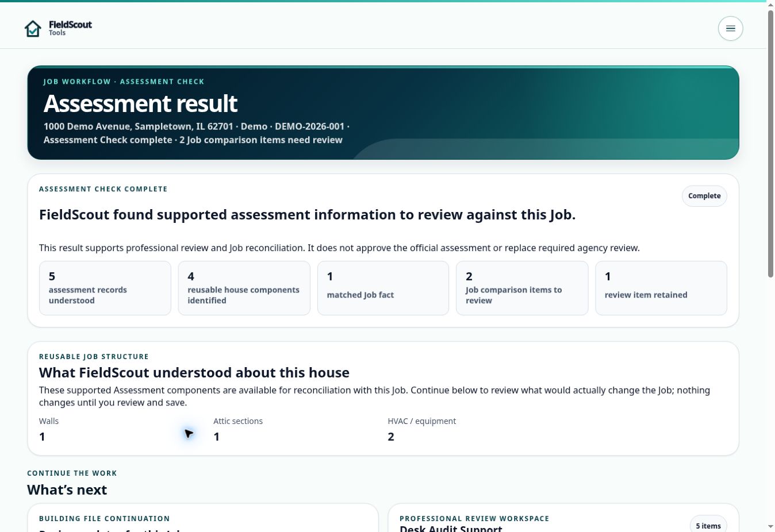The width and height of the screenshot is (775, 532).
Task: Click the Desk Audit Support heading
Action: (451, 529)
